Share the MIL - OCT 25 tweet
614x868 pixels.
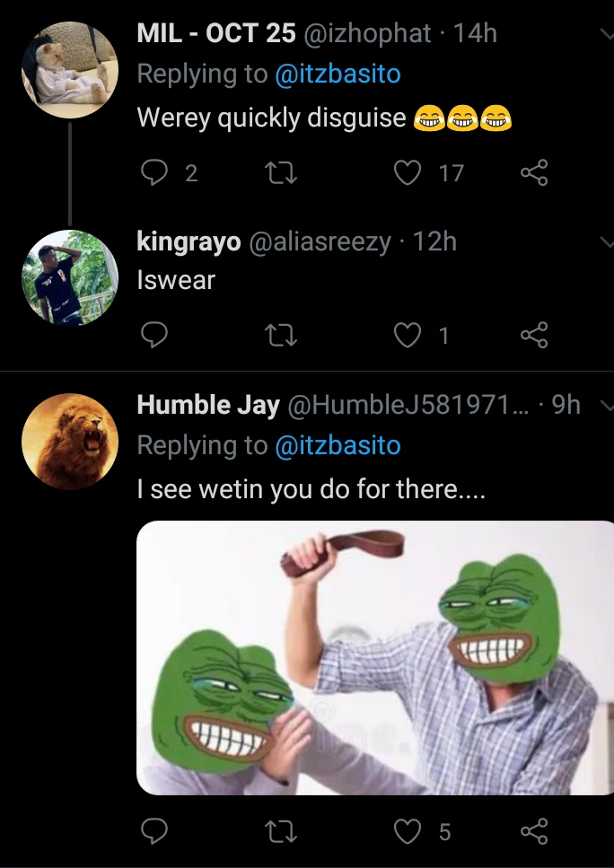point(534,173)
